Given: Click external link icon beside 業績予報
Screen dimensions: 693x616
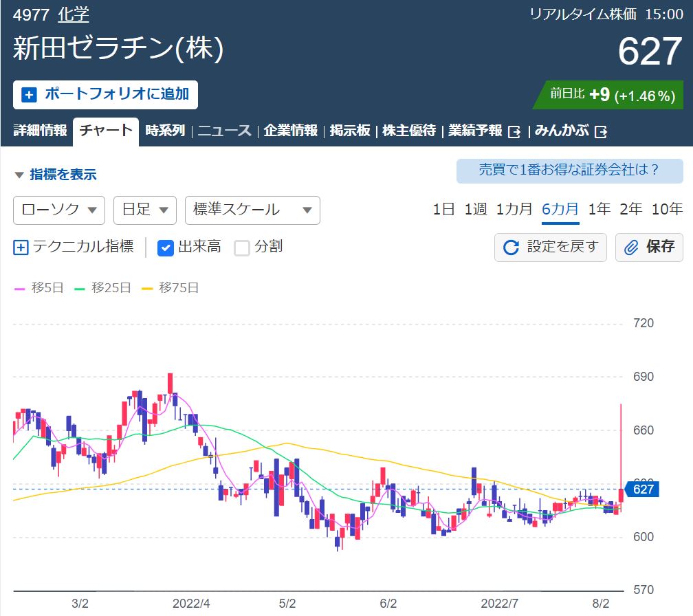Looking at the screenshot, I should click(x=514, y=132).
